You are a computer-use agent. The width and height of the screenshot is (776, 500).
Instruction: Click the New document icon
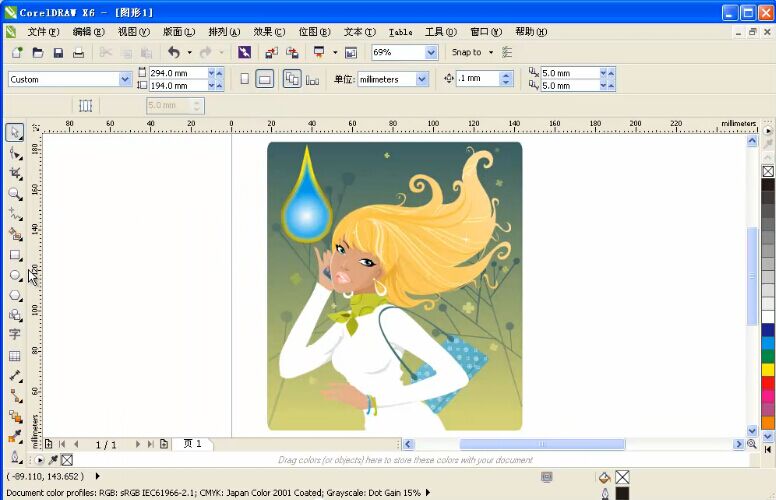pos(17,52)
